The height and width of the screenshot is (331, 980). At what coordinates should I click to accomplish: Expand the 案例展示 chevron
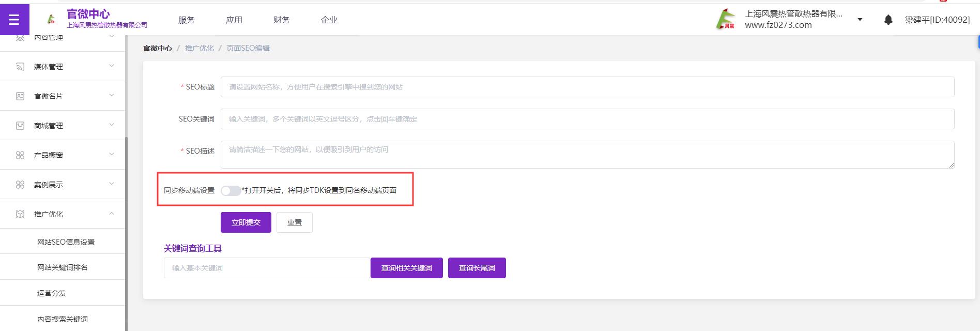[112, 184]
